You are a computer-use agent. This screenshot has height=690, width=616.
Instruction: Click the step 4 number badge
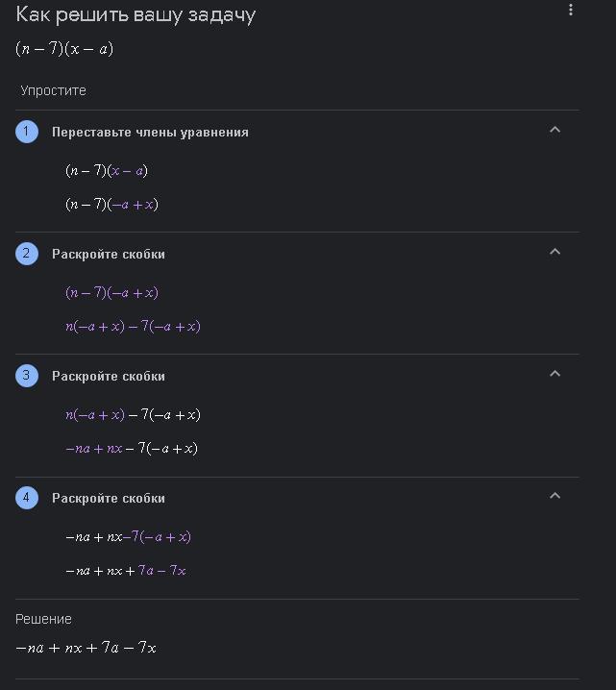click(x=27, y=498)
